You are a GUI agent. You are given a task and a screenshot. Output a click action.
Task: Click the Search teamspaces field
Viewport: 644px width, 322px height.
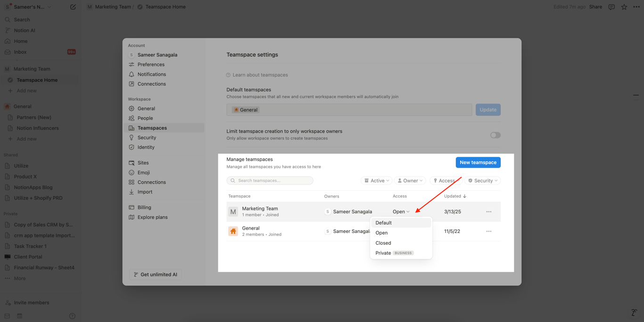tap(270, 181)
